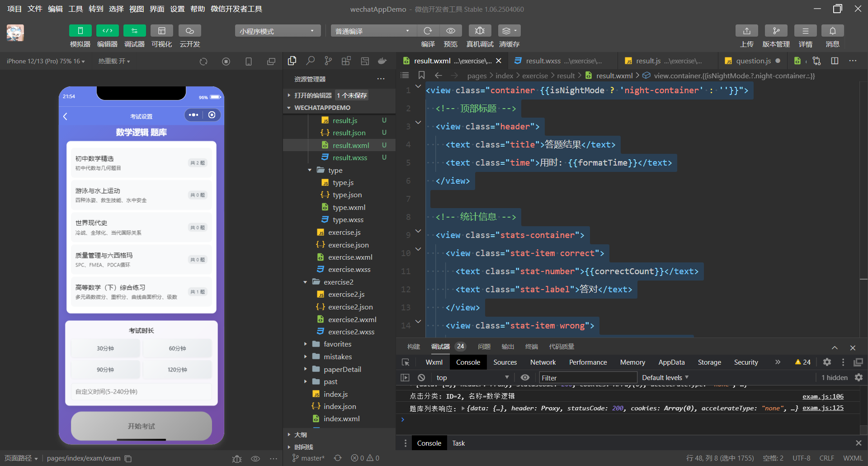Screen dimensions: 868x466
Task: Open exercise.wxml in file tree
Action: (350, 257)
